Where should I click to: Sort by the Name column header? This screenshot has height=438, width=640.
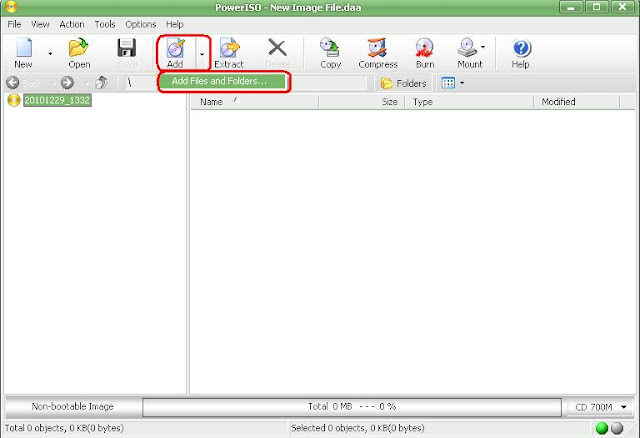coord(255,102)
